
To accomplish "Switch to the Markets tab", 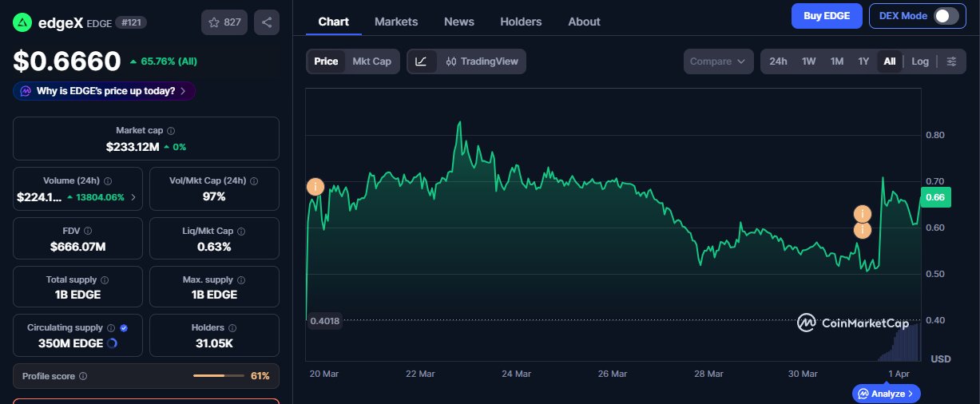I will tap(395, 22).
